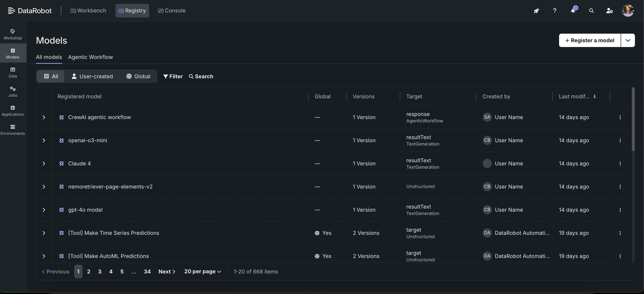This screenshot has width=644, height=294.
Task: Click the 'AgenticWorkflow' target text
Action: [x=425, y=121]
